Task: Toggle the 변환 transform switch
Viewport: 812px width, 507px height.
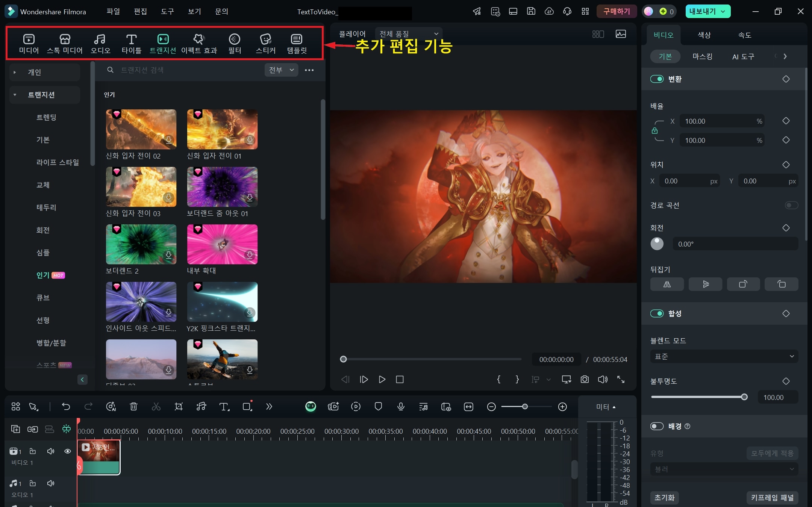Action: coord(657,79)
